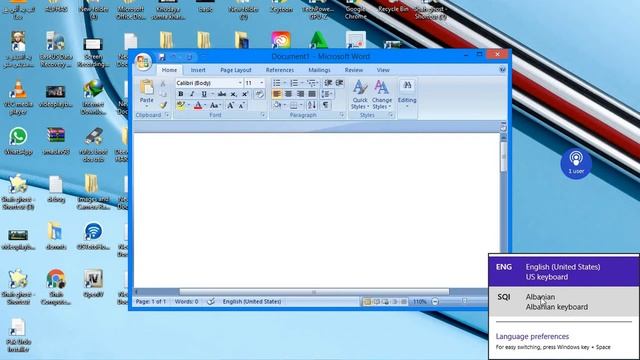Open paragraph shading paint bucket
Viewport: 640px width, 360px height.
coord(278,106)
